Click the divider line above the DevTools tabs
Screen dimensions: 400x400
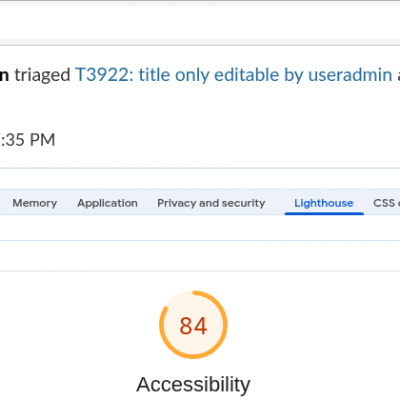pyautogui.click(x=200, y=168)
